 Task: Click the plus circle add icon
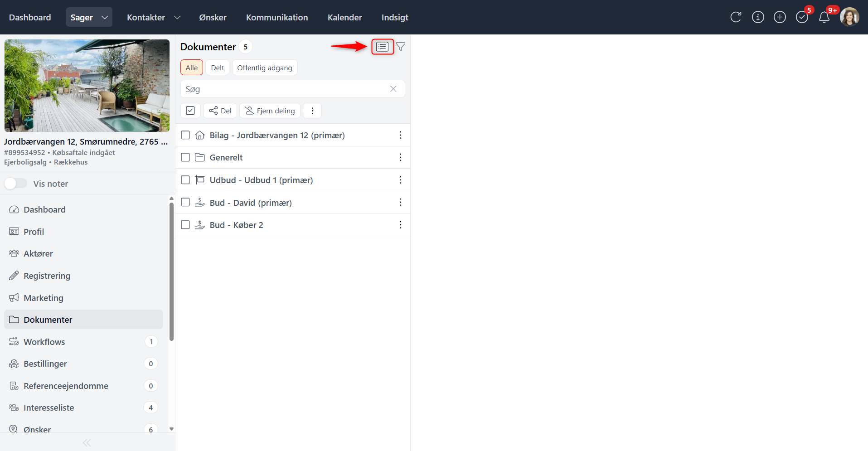(x=780, y=17)
